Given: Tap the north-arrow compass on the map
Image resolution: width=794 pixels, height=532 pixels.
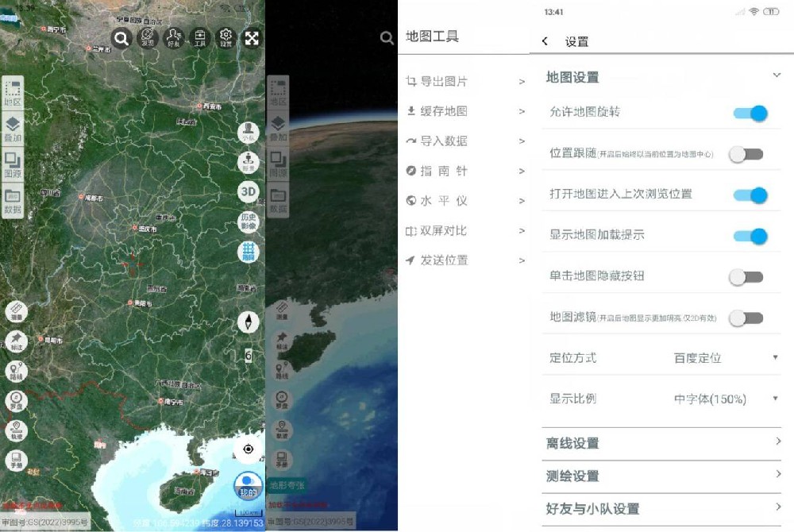Looking at the screenshot, I should (248, 322).
